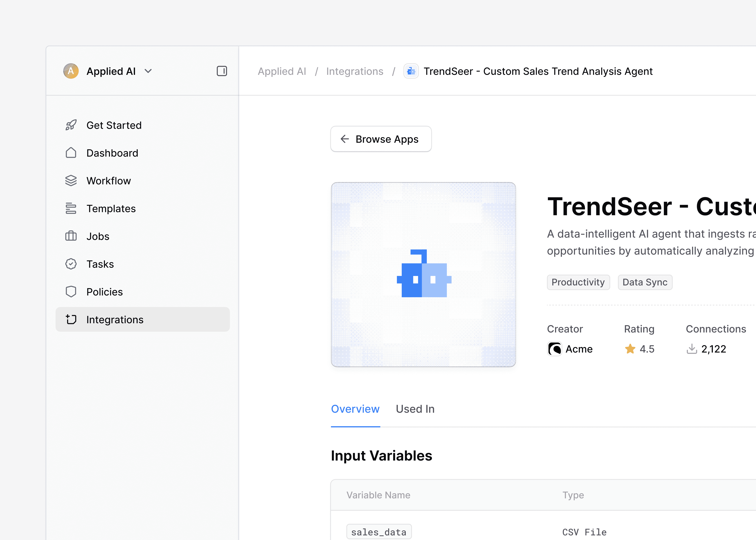Click the Integrations sidebar icon
Screen dimensions: 756x540
tap(71, 320)
